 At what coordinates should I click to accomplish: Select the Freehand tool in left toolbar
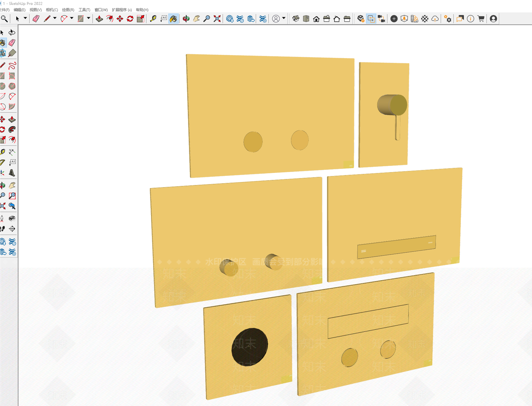click(x=12, y=66)
